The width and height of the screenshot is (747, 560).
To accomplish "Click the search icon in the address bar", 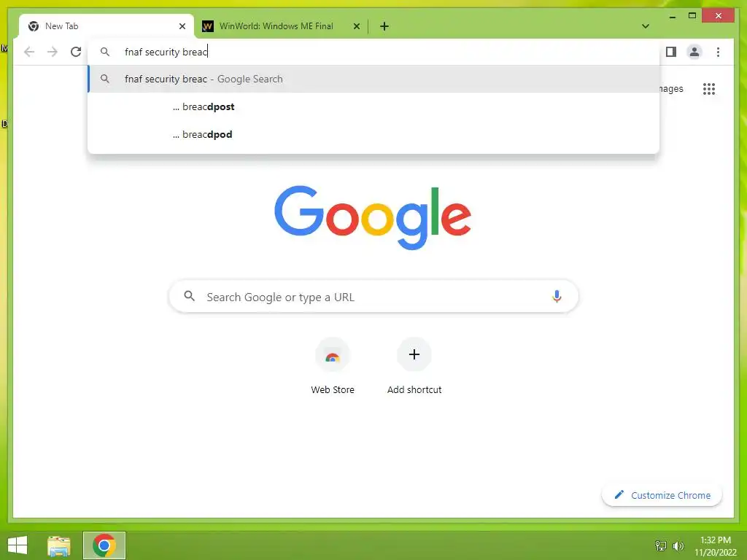I will [x=105, y=52].
